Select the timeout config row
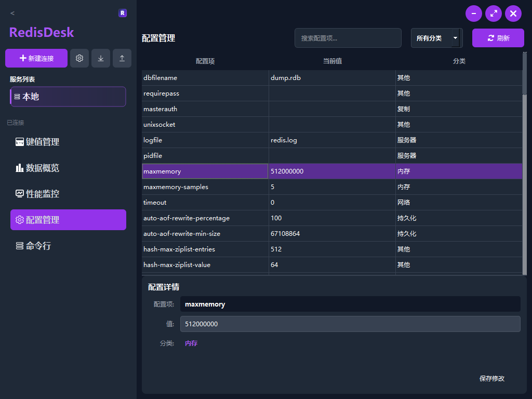 pyautogui.click(x=332, y=203)
